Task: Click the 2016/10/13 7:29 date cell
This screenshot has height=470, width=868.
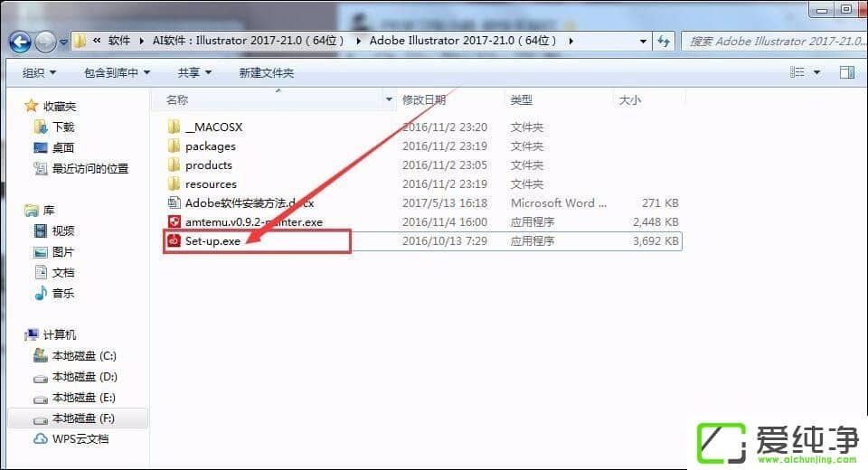Action: click(x=445, y=240)
